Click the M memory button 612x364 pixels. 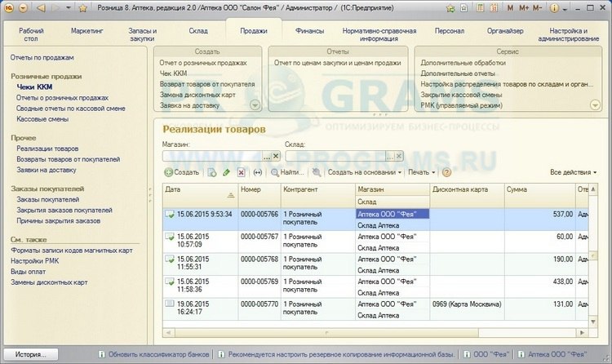[510, 8]
